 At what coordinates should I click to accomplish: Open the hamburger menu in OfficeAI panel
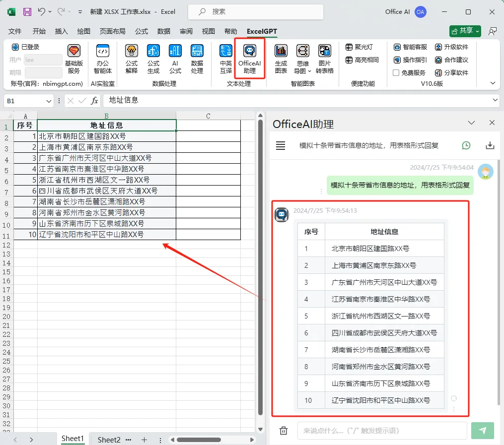[x=281, y=145]
